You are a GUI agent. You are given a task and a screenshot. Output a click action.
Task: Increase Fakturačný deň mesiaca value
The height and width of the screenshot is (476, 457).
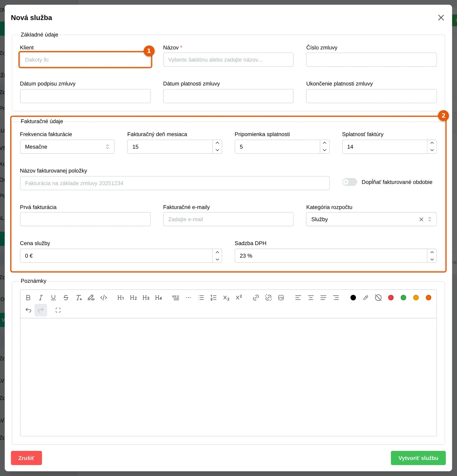[x=217, y=143]
